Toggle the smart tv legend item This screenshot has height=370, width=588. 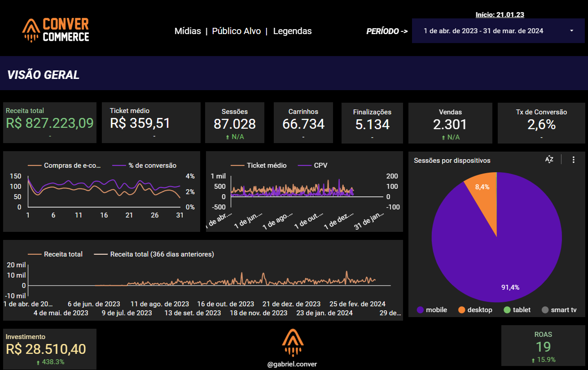click(x=559, y=310)
